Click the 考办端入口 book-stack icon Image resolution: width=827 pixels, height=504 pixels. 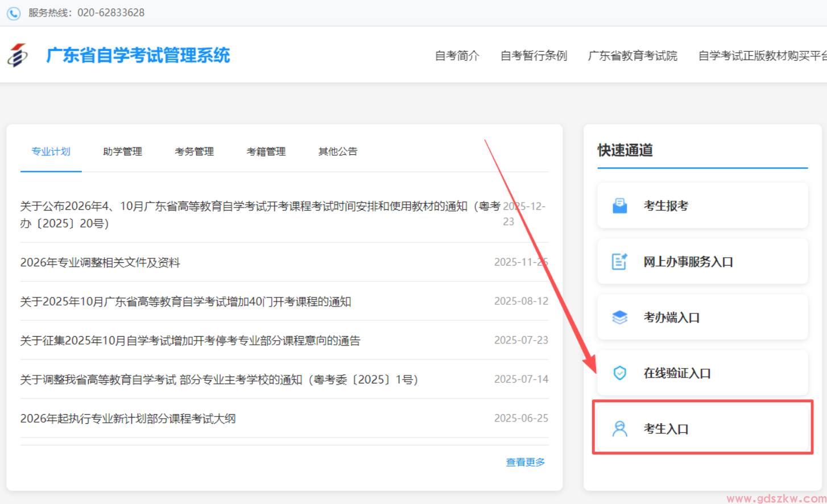(620, 316)
